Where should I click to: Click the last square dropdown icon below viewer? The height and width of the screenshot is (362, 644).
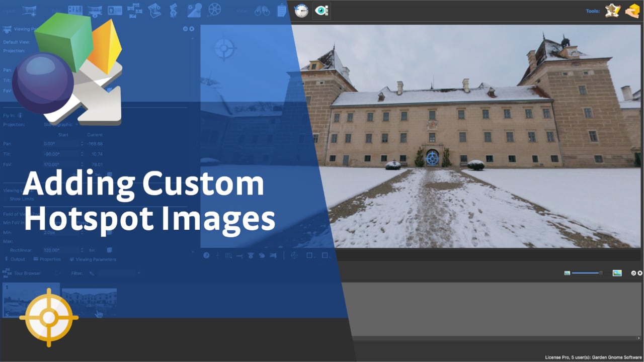pyautogui.click(x=326, y=255)
